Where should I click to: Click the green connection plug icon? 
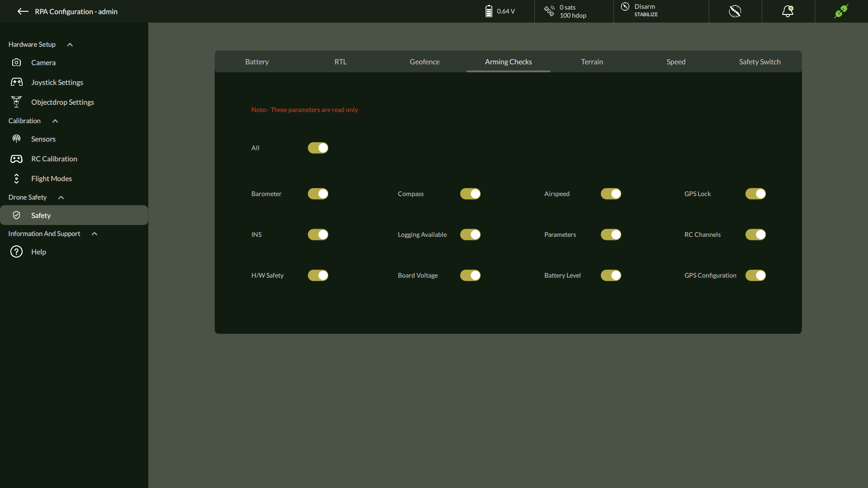coord(841,11)
